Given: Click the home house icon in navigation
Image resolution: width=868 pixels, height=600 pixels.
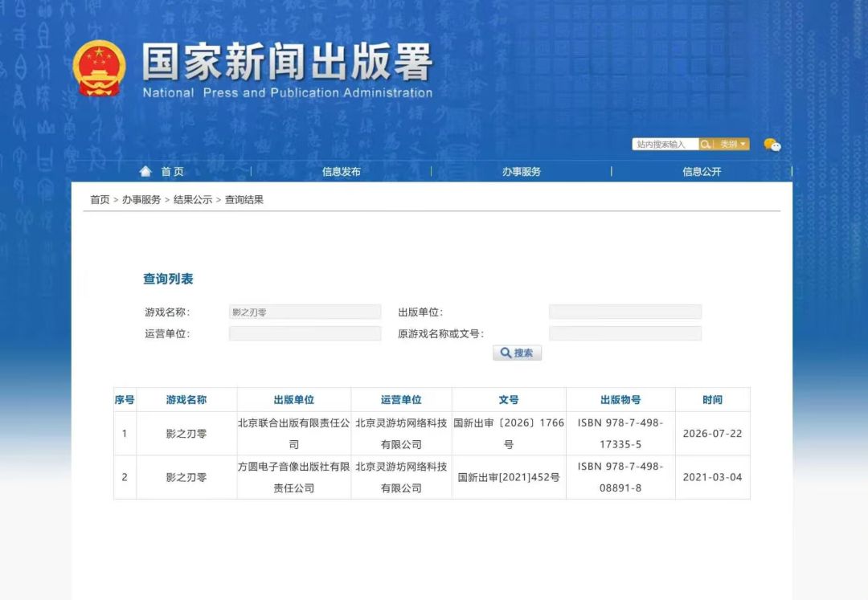Looking at the screenshot, I should [x=145, y=171].
